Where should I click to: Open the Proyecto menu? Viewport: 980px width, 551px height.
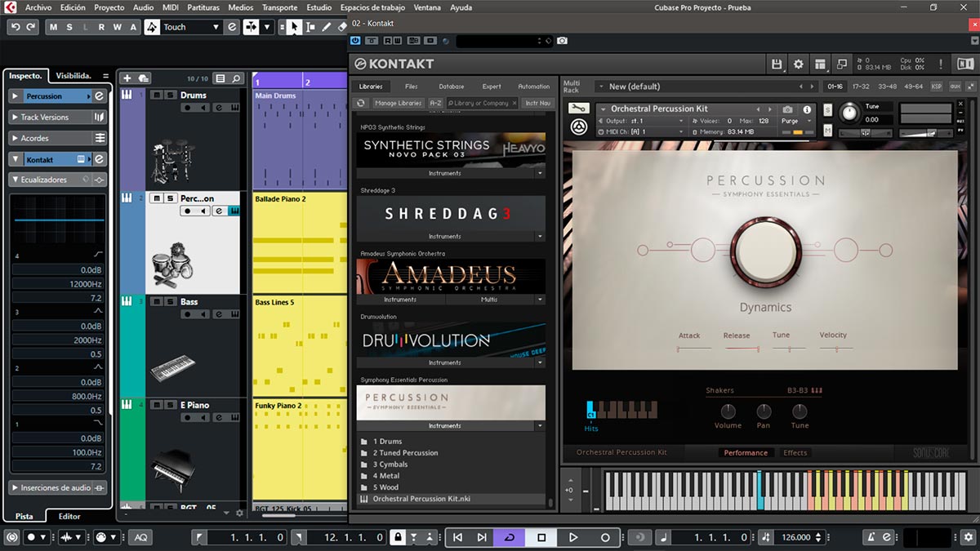click(109, 7)
